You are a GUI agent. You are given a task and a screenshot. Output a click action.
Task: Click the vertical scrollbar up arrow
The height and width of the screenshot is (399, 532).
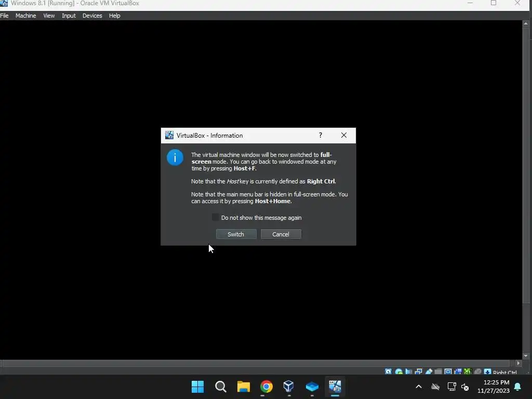526,23
